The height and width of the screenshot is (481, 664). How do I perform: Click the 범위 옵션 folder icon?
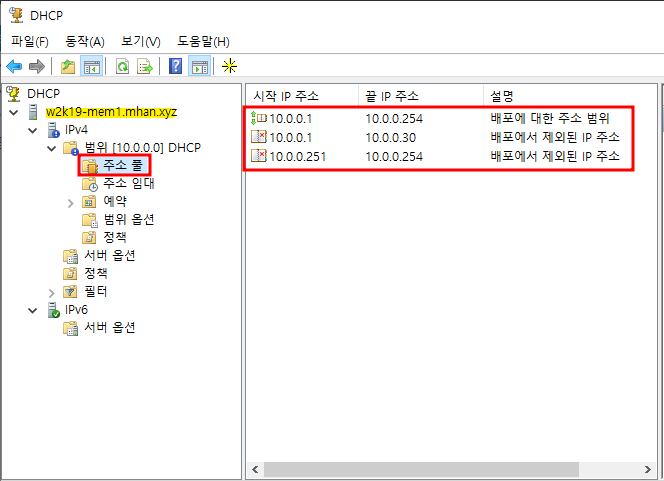click(90, 220)
